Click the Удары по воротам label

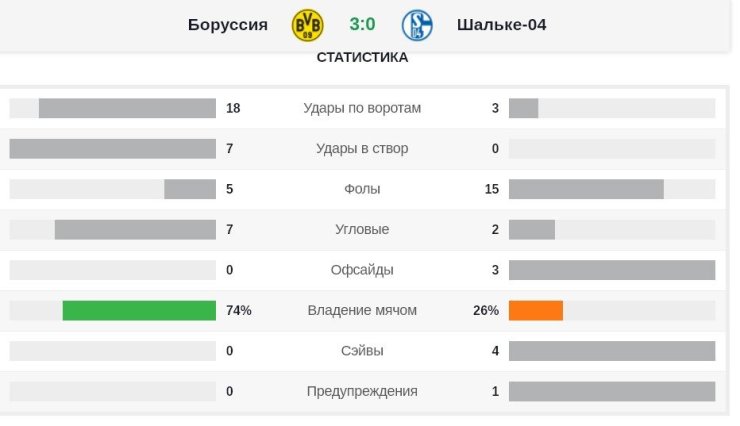[362, 108]
